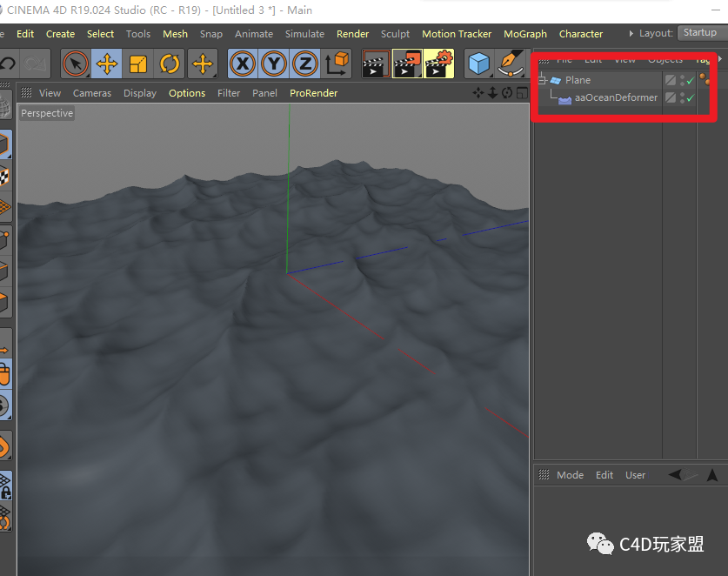Click the layer swatch for Plane
The height and width of the screenshot is (576, 728).
[x=670, y=80]
